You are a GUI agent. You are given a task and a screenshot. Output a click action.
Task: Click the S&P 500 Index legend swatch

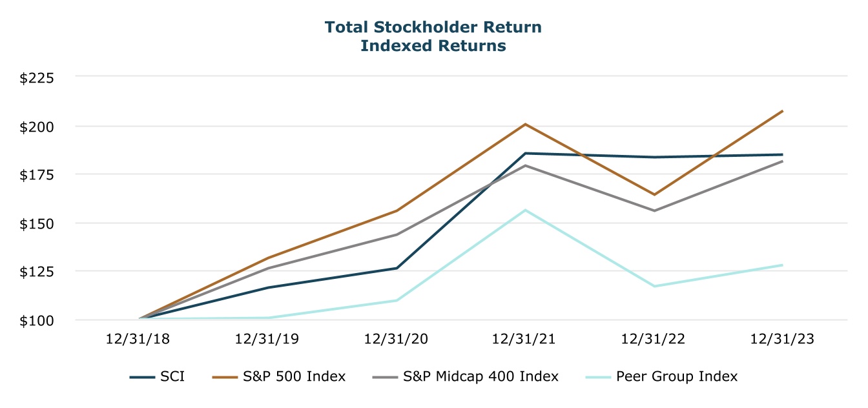pos(226,376)
